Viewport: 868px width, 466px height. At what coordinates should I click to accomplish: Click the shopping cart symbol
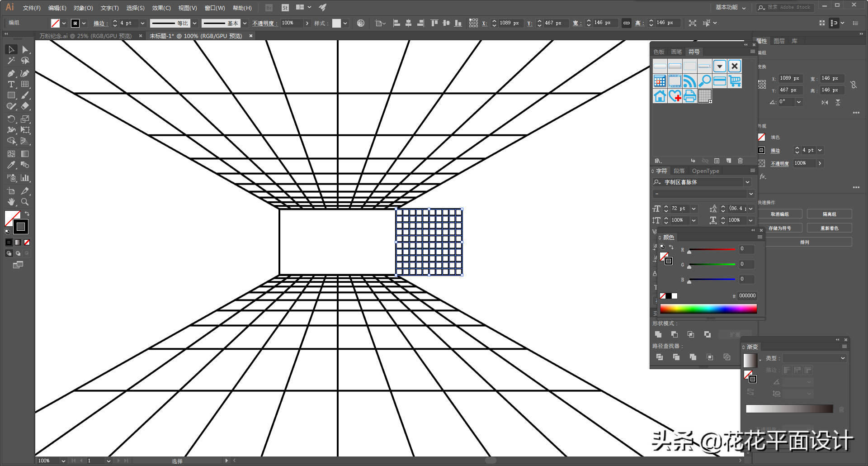[x=735, y=81]
